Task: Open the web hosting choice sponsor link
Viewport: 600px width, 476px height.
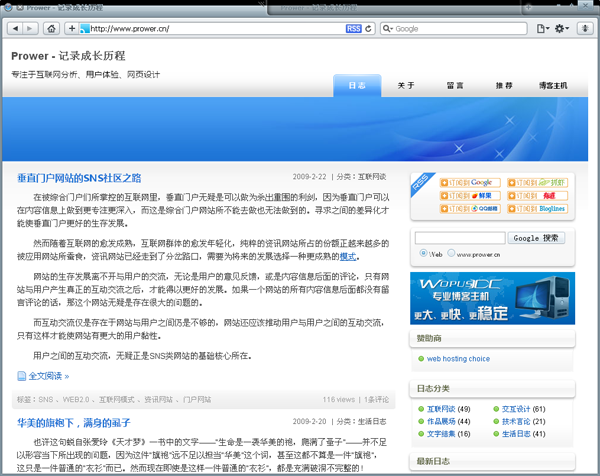Action: [458, 359]
